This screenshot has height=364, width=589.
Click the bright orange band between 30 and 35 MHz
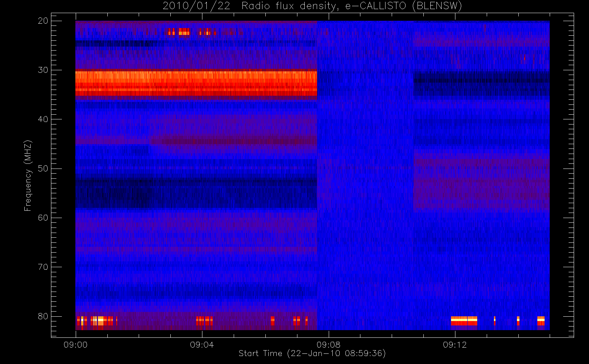click(x=196, y=83)
